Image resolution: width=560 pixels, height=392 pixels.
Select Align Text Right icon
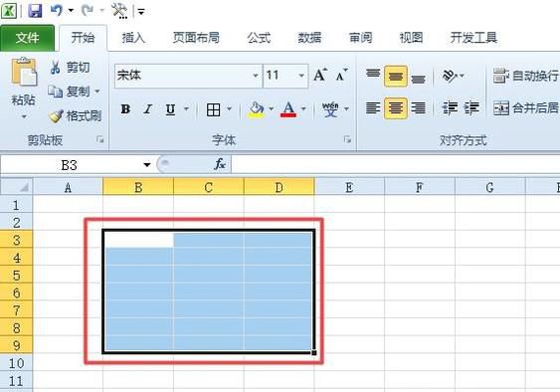click(x=418, y=107)
